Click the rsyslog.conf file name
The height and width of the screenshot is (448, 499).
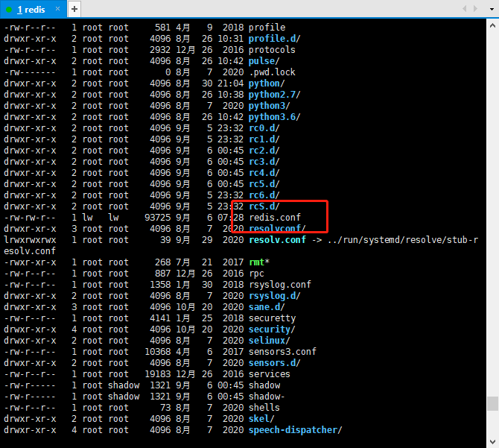(280, 284)
